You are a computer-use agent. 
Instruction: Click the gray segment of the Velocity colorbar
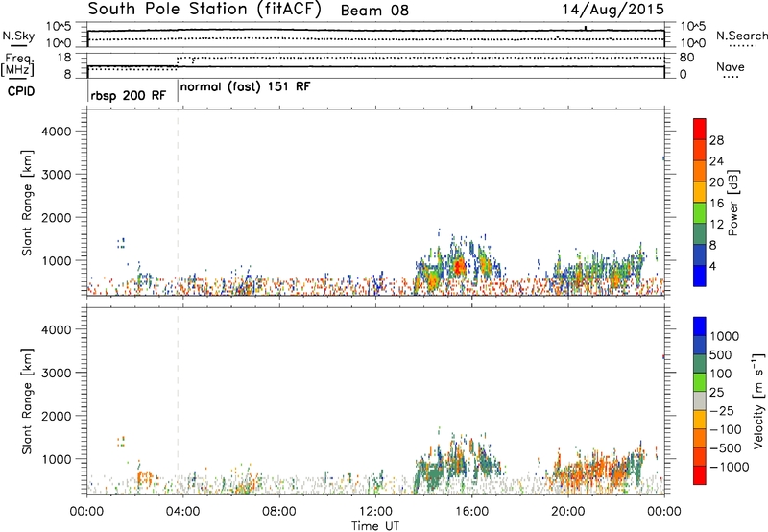coord(700,400)
